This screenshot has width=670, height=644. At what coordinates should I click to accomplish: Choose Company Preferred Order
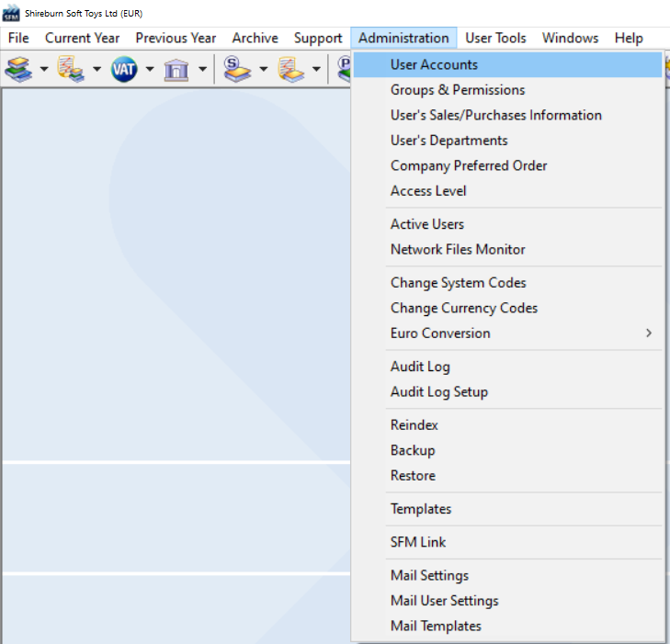coord(507,165)
